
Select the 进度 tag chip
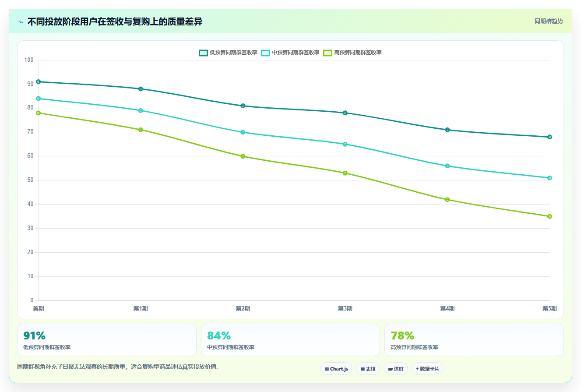(396, 369)
